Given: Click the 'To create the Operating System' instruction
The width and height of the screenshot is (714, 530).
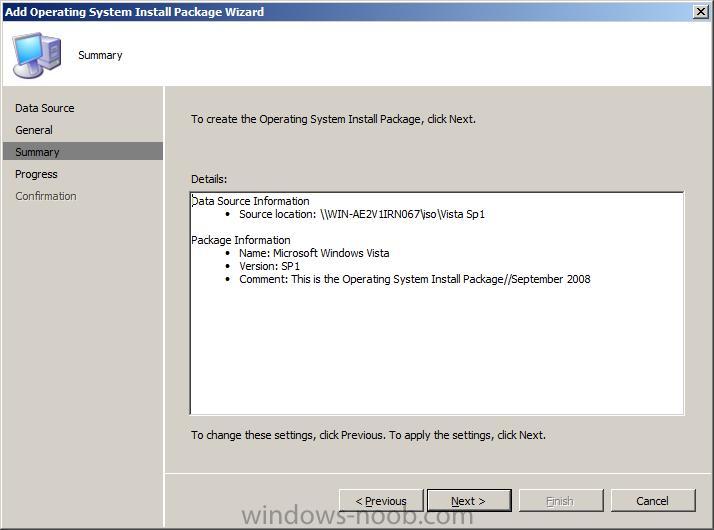Looking at the screenshot, I should 333,119.
